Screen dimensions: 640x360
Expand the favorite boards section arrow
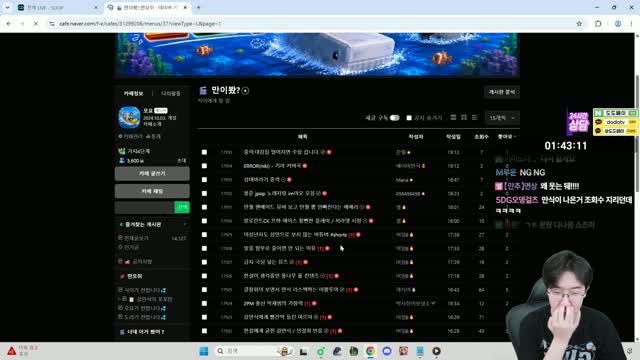pyautogui.click(x=185, y=224)
